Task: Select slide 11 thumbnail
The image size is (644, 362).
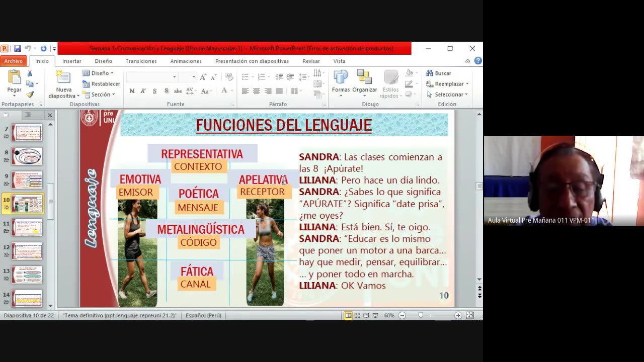Action: point(27,228)
